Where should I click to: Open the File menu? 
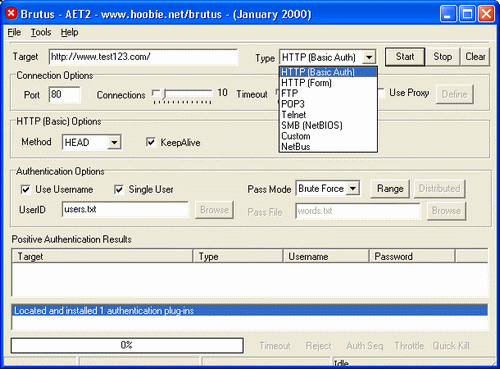pyautogui.click(x=14, y=32)
